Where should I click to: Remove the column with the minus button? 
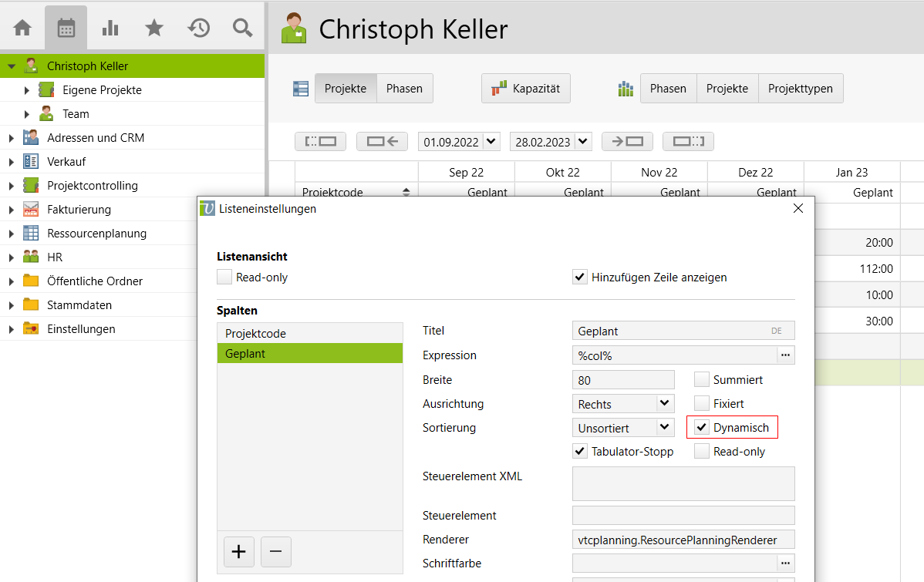(x=275, y=552)
